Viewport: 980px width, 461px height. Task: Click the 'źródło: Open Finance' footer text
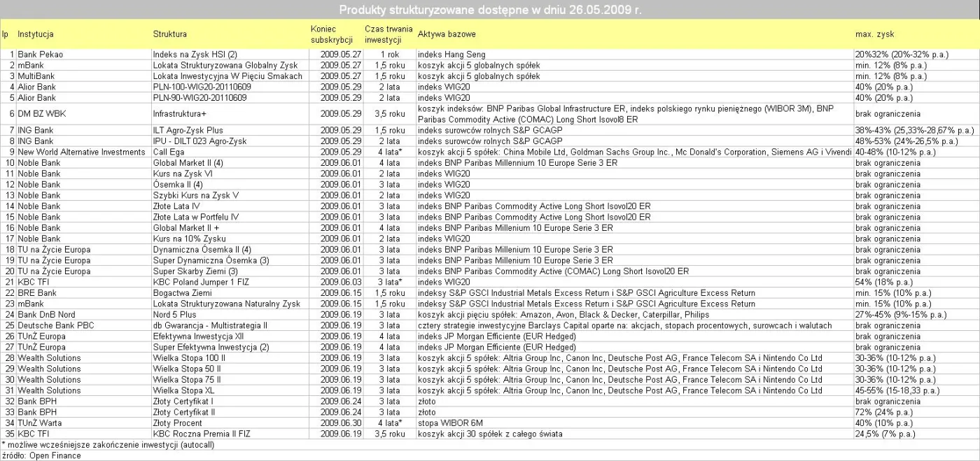41,455
